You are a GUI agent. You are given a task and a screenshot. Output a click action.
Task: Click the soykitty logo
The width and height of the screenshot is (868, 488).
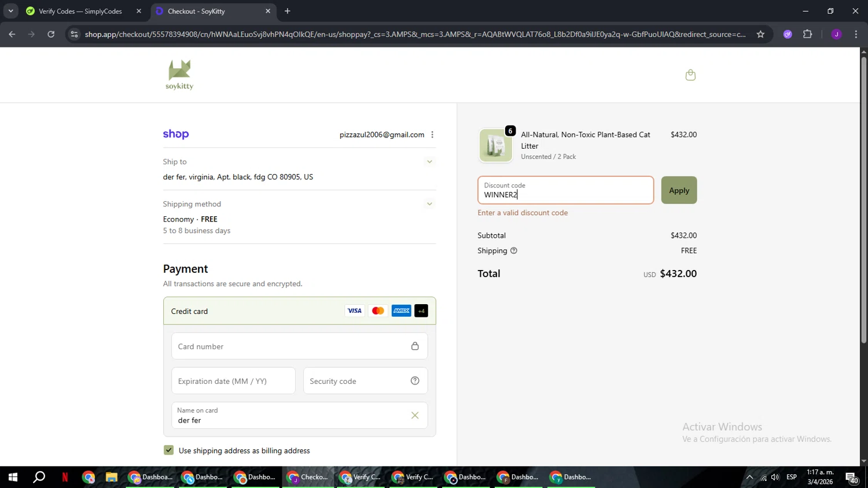[x=179, y=75]
